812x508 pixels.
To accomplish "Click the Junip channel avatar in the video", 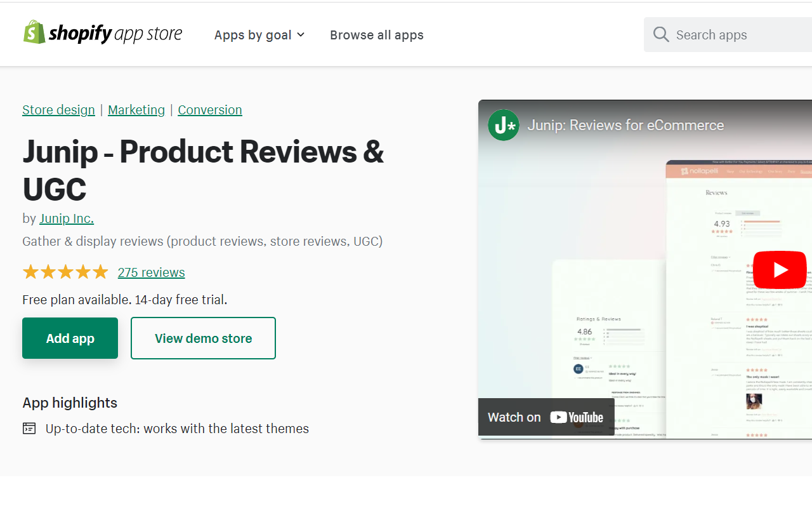I will coord(503,125).
